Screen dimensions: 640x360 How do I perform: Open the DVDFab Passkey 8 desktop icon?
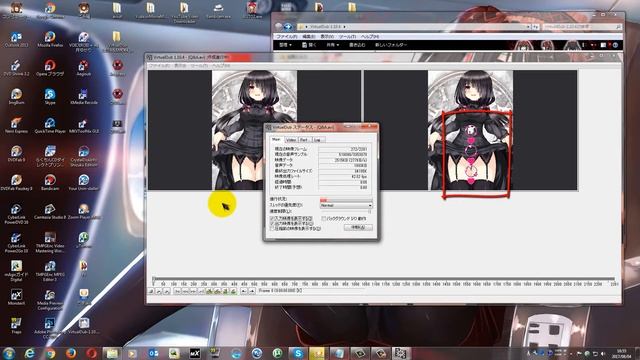[16, 182]
